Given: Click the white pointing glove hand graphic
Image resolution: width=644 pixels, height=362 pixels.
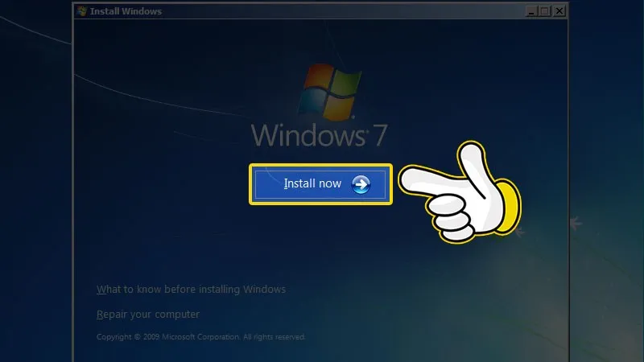Looking at the screenshot, I should [459, 193].
